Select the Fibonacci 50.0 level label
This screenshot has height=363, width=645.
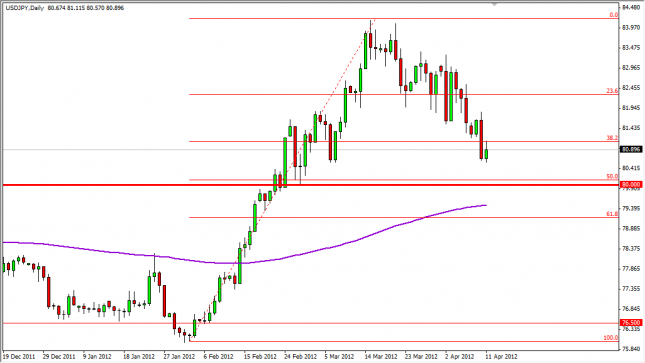[612, 176]
